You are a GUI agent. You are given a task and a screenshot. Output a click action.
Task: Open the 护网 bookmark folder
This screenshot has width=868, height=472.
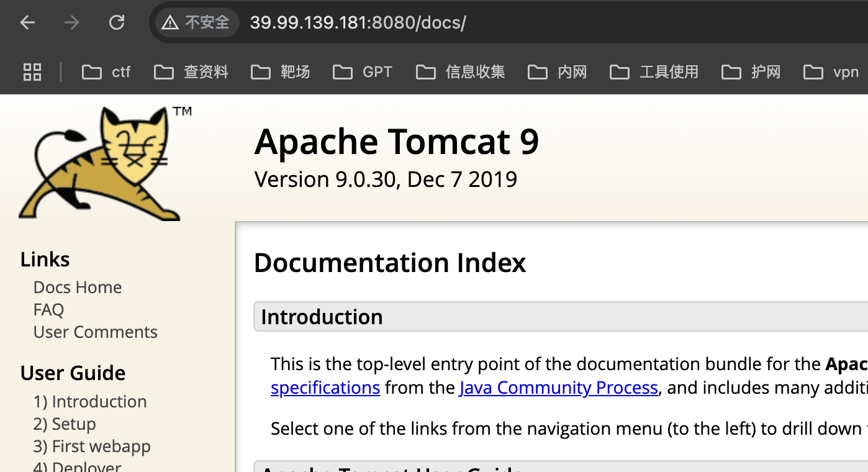pyautogui.click(x=751, y=72)
